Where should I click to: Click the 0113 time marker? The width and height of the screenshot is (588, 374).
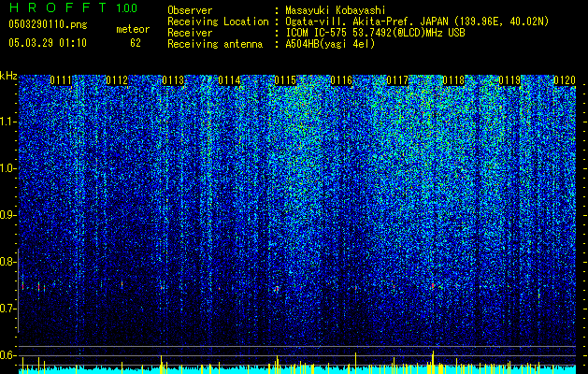[x=173, y=80]
